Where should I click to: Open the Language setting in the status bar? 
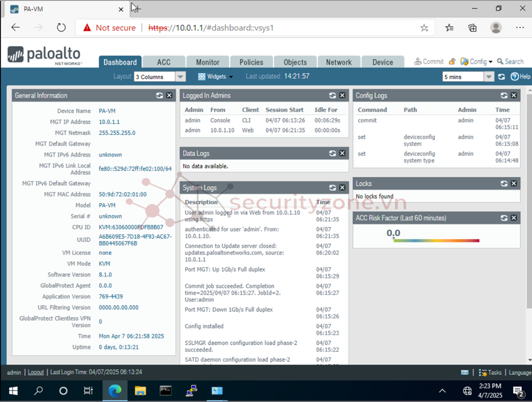point(520,373)
